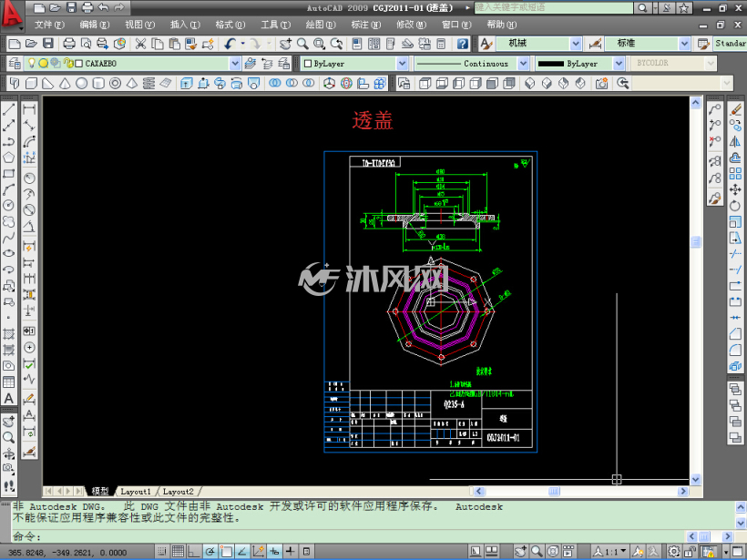Choose the Mirror tool

pos(735,141)
